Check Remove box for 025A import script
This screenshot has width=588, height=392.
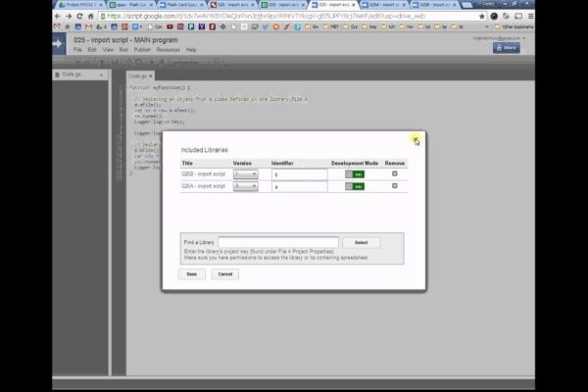[395, 185]
